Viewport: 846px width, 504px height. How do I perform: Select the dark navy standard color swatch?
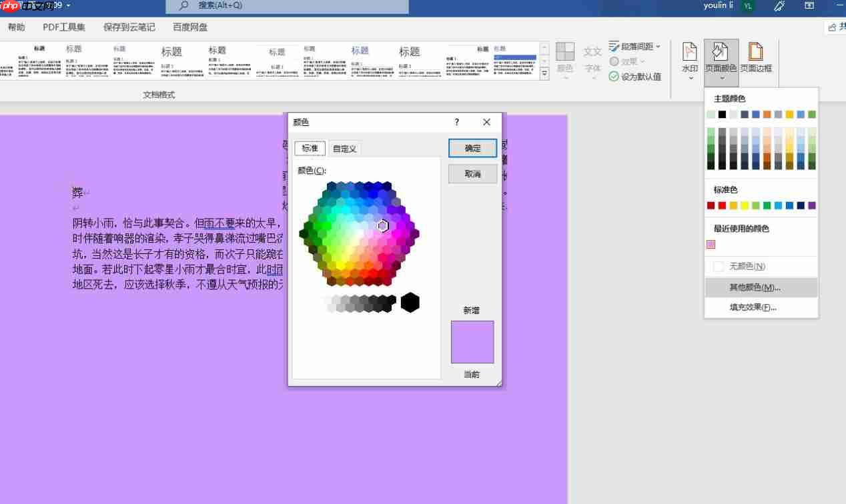[801, 206]
